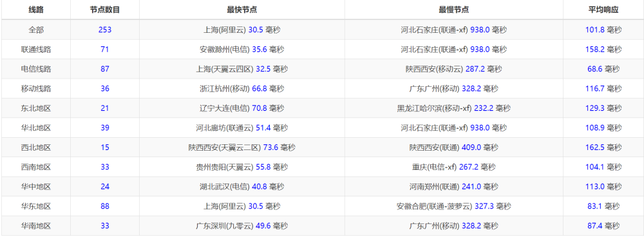Click average response 108.9 毫秒
This screenshot has width=644, height=237.
(x=603, y=128)
